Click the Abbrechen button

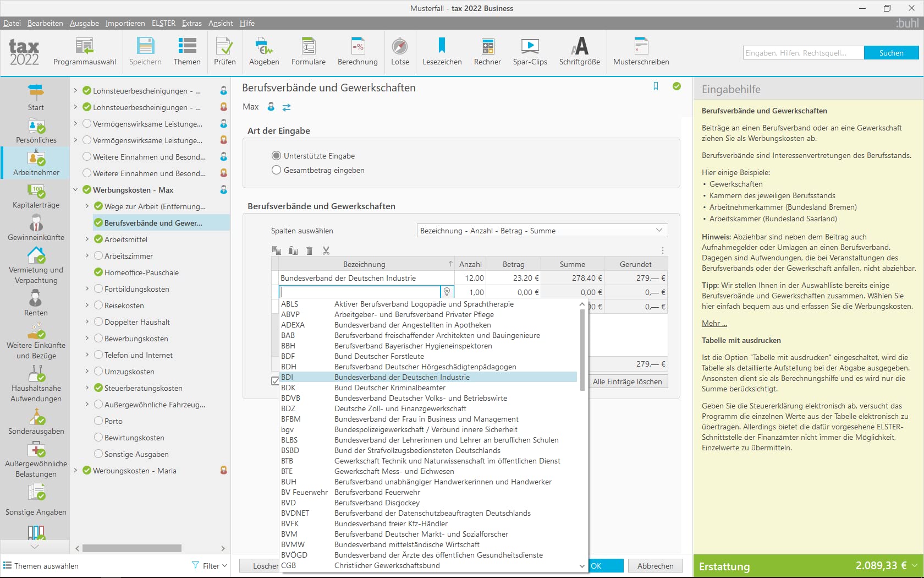pyautogui.click(x=655, y=566)
